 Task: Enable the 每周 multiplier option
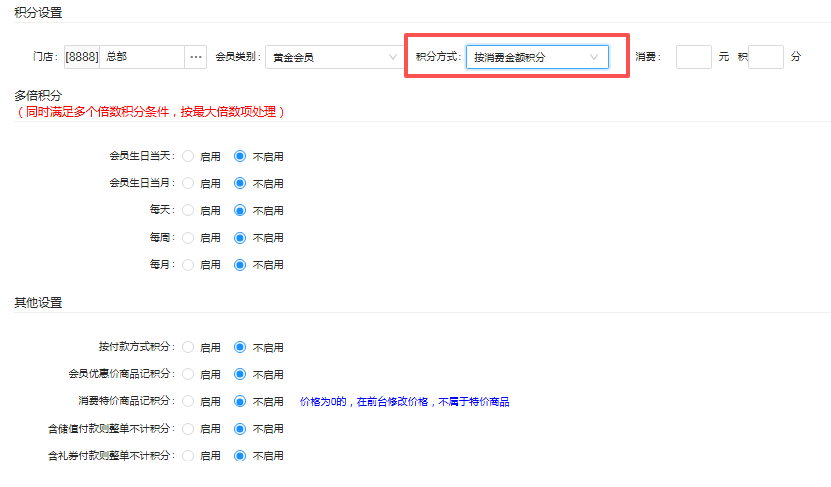tap(188, 237)
